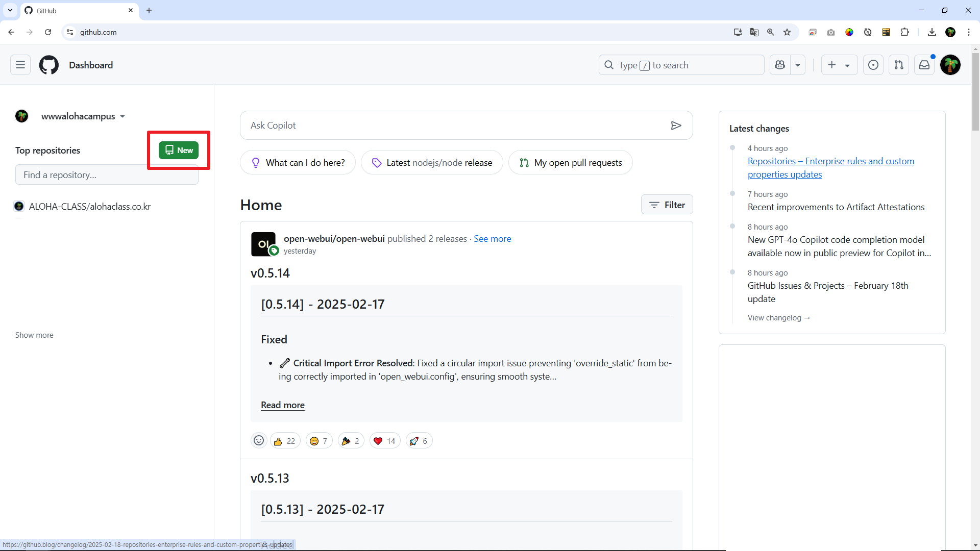This screenshot has width=980, height=551.
Task: Create a new repository with New button
Action: pos(179,150)
